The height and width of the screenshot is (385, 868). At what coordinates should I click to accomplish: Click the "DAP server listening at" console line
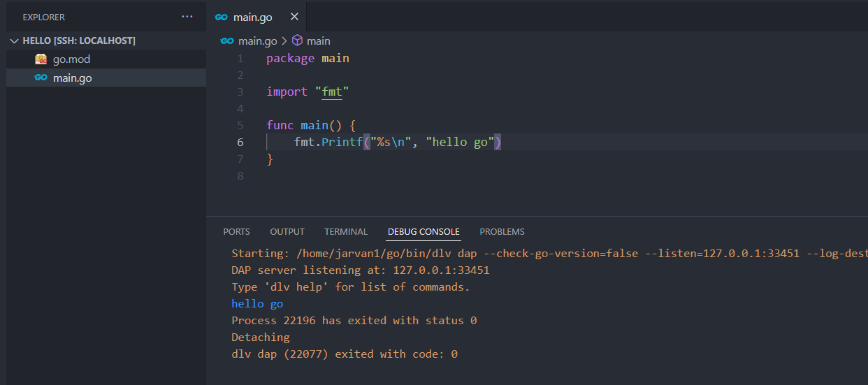click(x=361, y=270)
